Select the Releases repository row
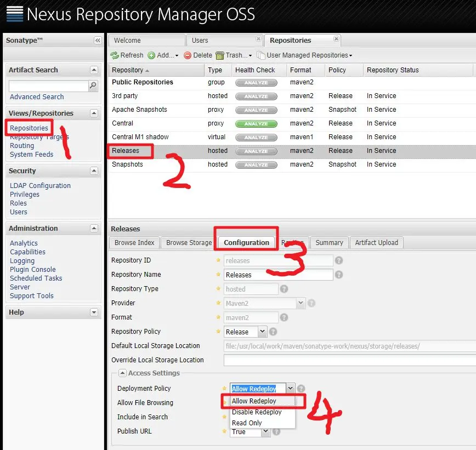Viewport: 476px width, 450px height. [292, 151]
